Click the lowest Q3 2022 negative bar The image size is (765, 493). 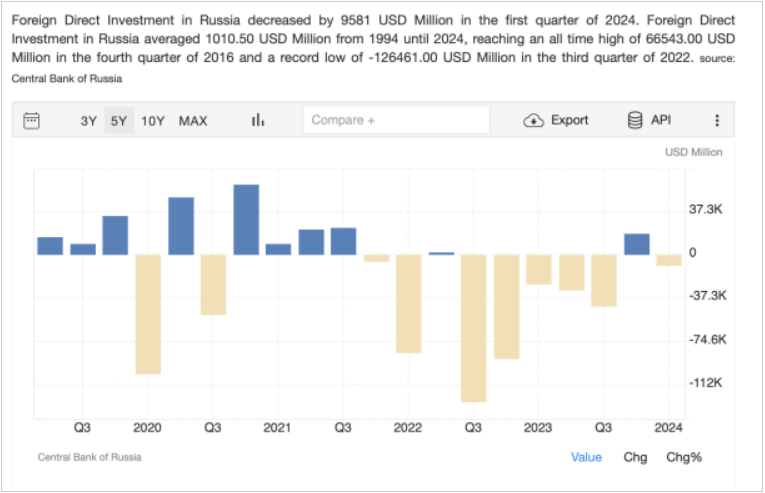(x=474, y=328)
